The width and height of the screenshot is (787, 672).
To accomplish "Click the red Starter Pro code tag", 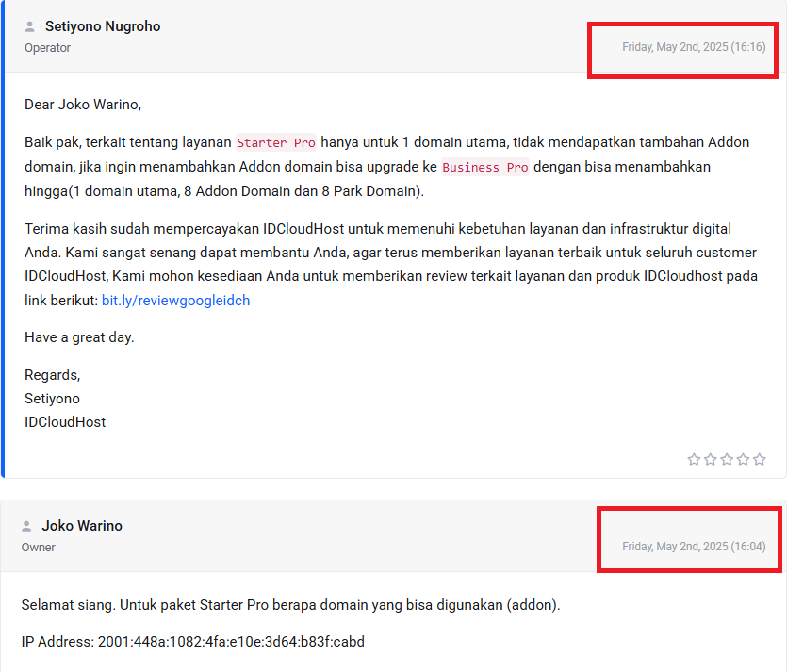I will point(276,143).
